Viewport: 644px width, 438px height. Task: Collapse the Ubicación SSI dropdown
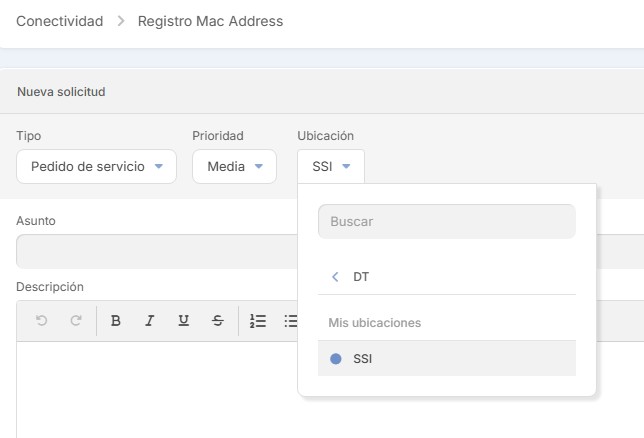tap(331, 167)
